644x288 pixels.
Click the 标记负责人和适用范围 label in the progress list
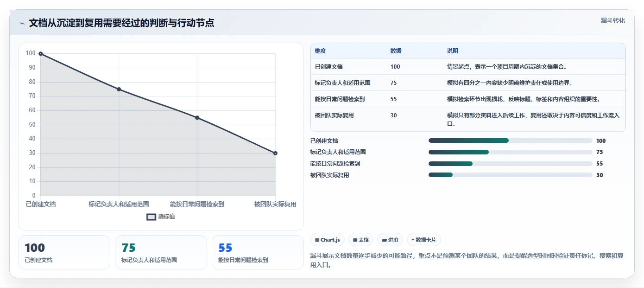338,152
